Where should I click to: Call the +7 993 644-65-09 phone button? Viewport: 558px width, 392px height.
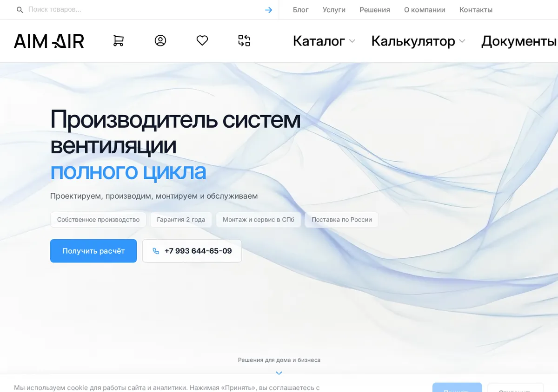point(192,251)
